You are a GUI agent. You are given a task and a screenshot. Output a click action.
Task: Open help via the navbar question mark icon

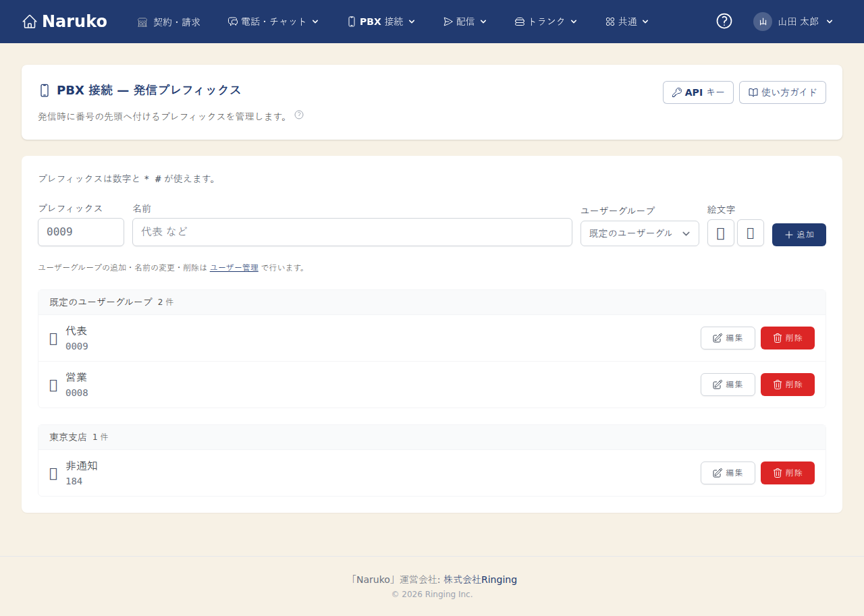pos(724,22)
